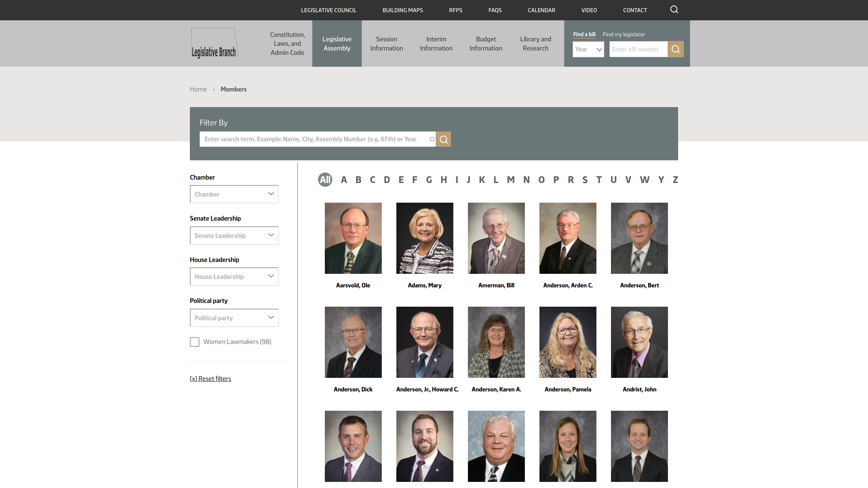Image resolution: width=868 pixels, height=488 pixels.
Task: Toggle the Women Lawmakers checkbox
Action: pos(194,341)
